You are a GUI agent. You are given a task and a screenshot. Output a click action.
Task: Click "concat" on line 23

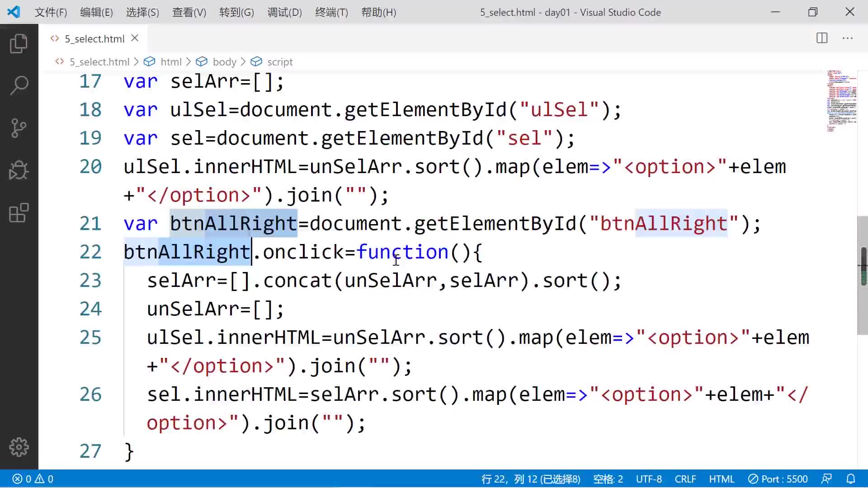click(298, 281)
